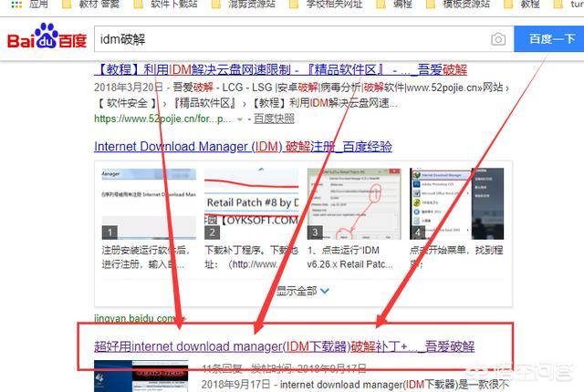Screen dimensions: 584x392
Task: Open the 应用 apps shortcut in bookmarks bar
Action: pyautogui.click(x=30, y=5)
